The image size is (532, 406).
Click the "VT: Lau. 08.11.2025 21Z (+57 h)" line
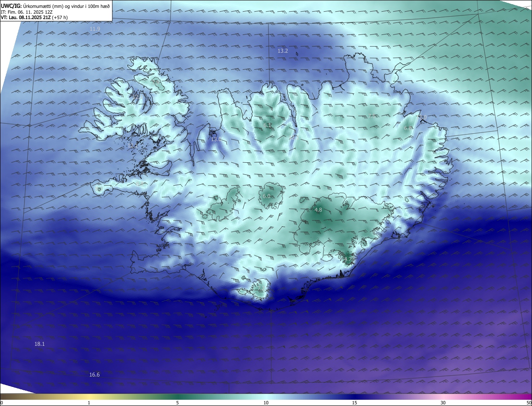coord(34,17)
